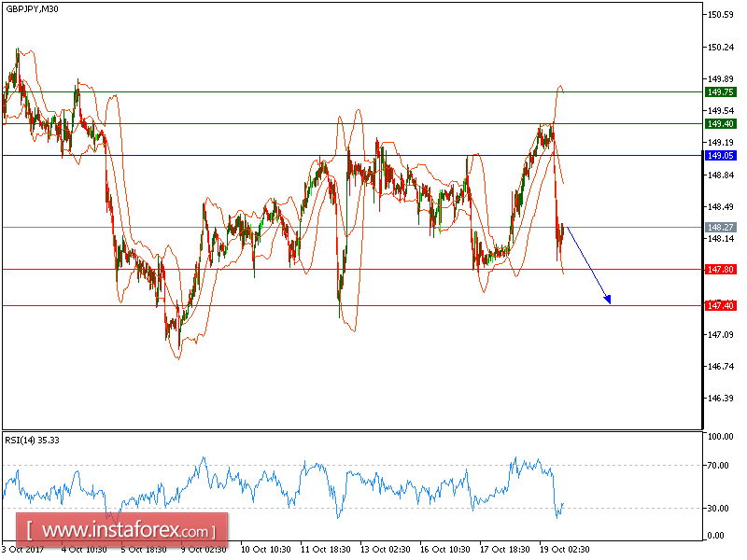747x560 pixels.
Task: Click the 147.09 price axis value
Action: tap(720, 335)
